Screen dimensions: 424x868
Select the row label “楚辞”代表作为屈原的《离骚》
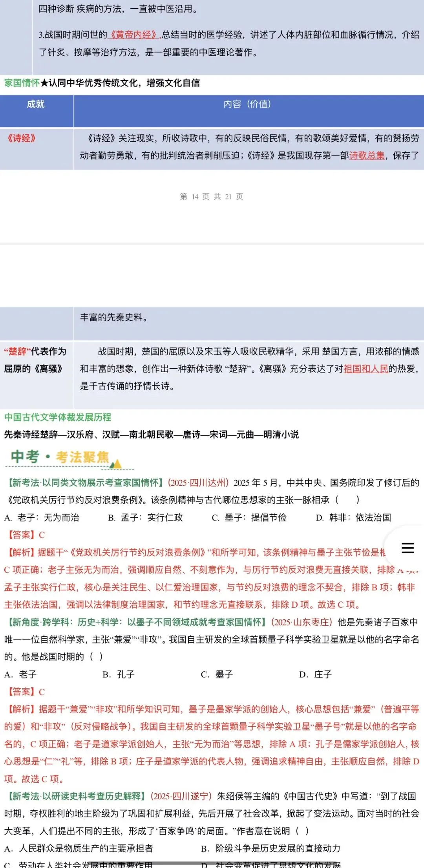(35, 360)
